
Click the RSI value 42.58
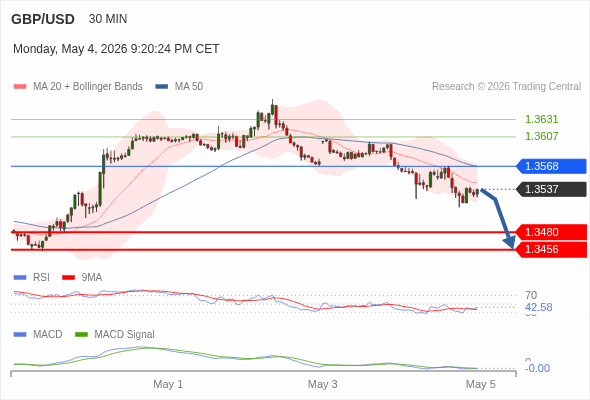[539, 307]
